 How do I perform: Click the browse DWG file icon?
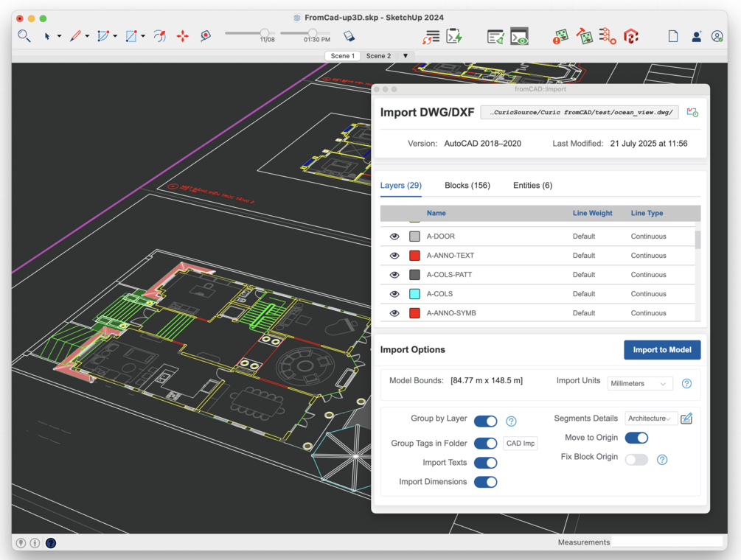point(692,113)
